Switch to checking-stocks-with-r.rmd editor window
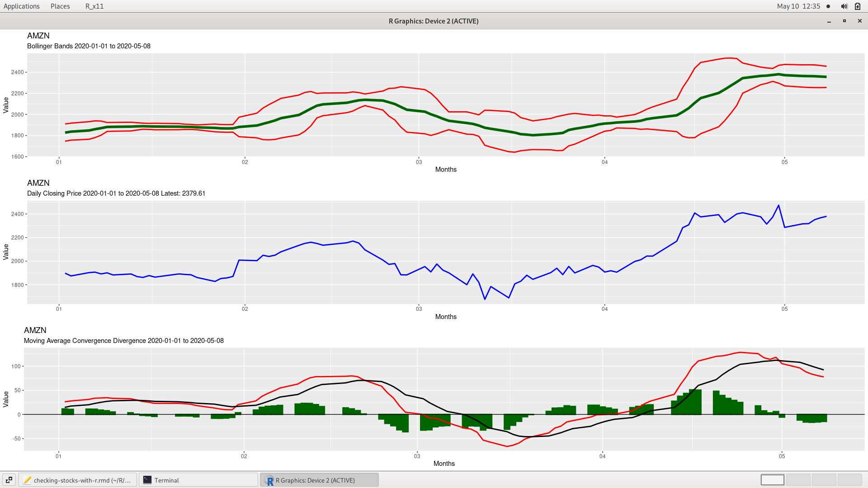868x488 pixels. [77, 480]
